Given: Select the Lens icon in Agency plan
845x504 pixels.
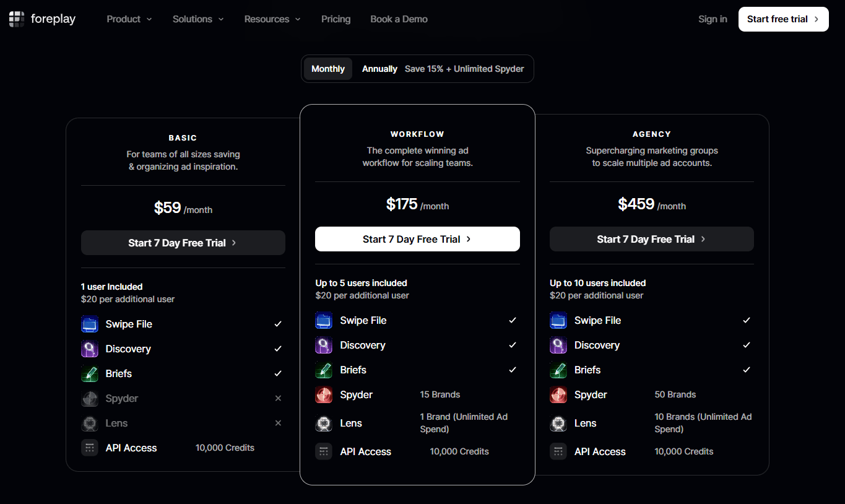Looking at the screenshot, I should pos(558,423).
